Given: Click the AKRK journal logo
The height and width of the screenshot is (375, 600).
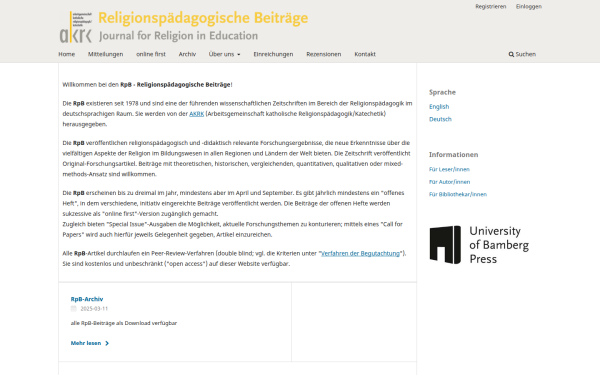Looking at the screenshot, I should (76, 27).
